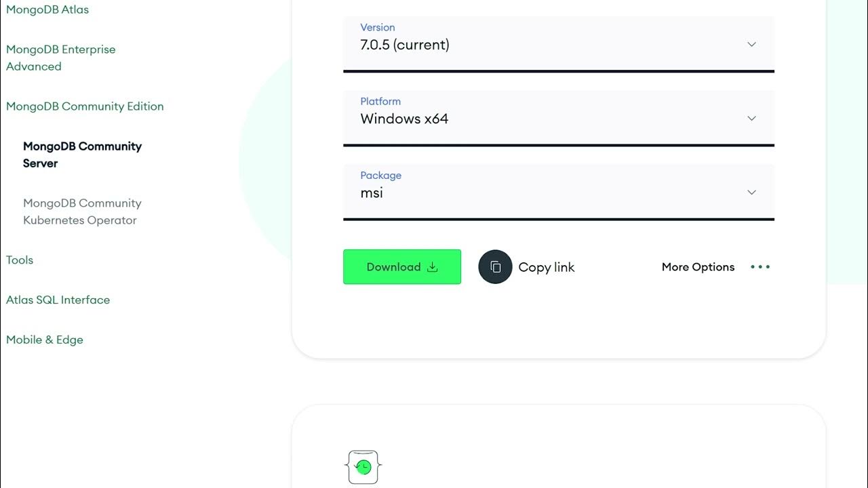This screenshot has height=488, width=868.
Task: Expand the Version dropdown chevron
Action: pyautogui.click(x=751, y=45)
